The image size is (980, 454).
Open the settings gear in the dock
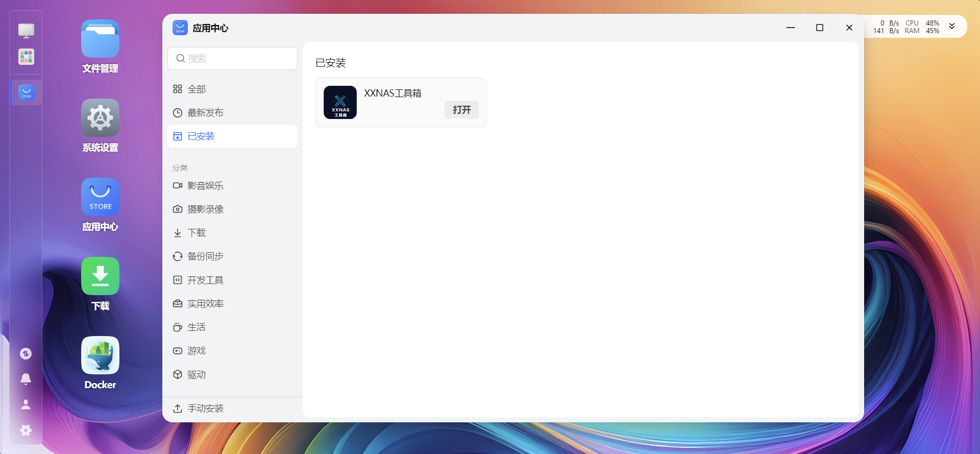[26, 430]
